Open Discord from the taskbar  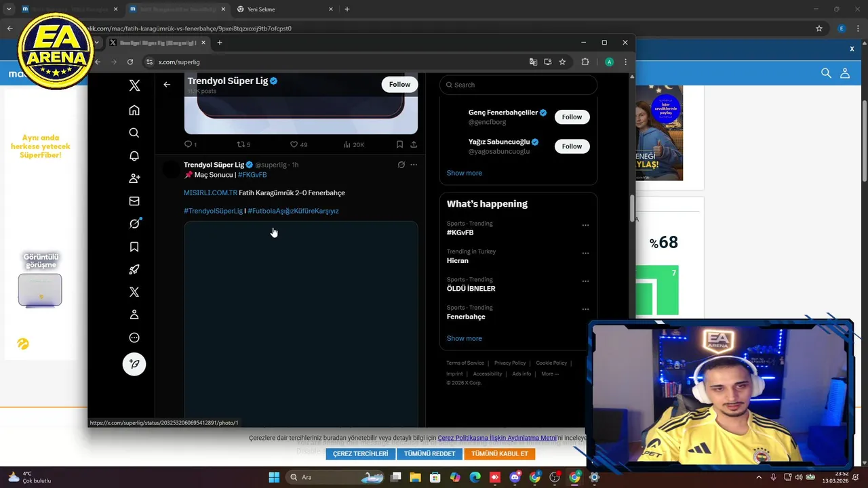515,477
